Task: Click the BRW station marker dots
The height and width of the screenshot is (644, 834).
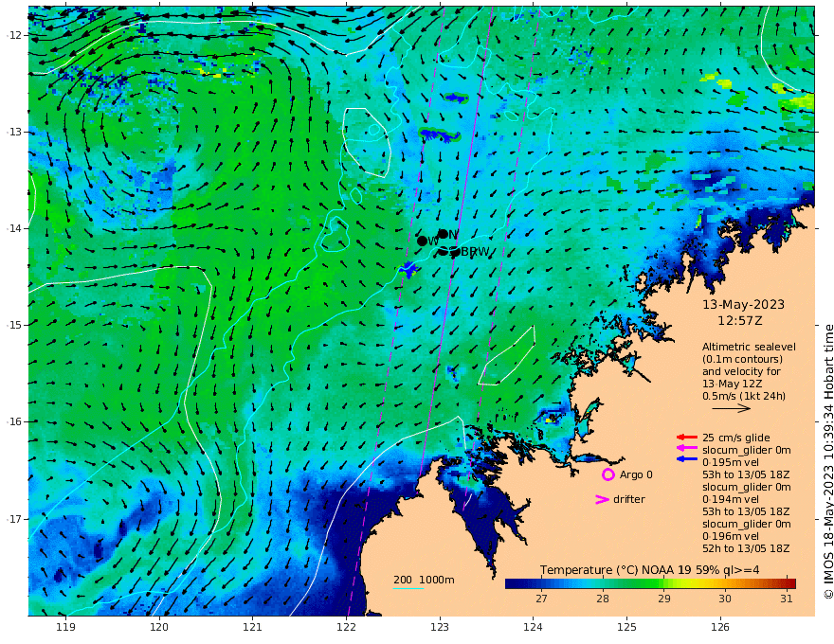Action: (449, 251)
